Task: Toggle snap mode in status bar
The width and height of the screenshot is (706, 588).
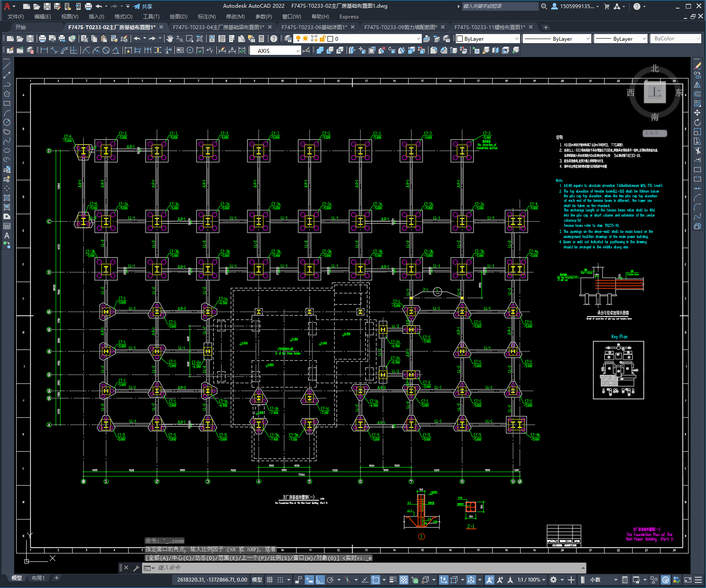Action: click(x=280, y=580)
